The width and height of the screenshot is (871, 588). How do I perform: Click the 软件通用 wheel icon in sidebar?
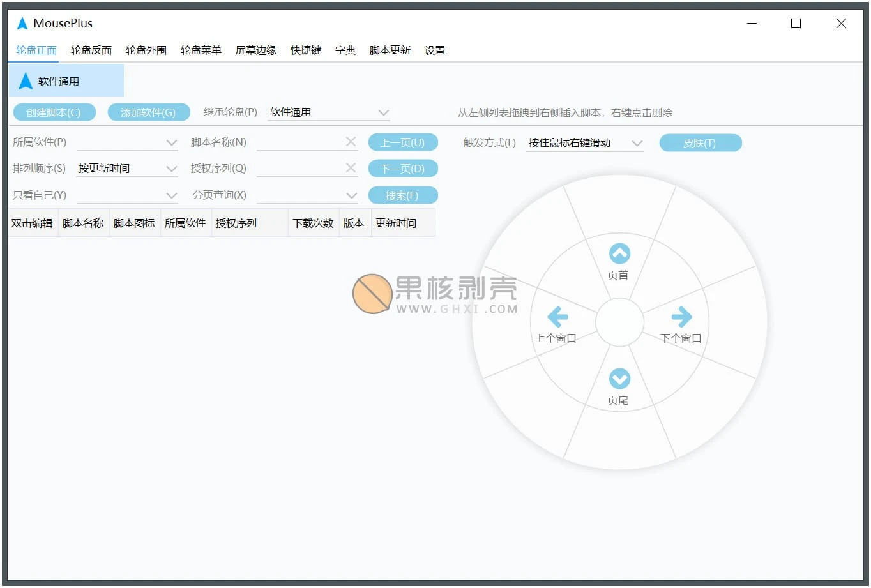[x=24, y=80]
